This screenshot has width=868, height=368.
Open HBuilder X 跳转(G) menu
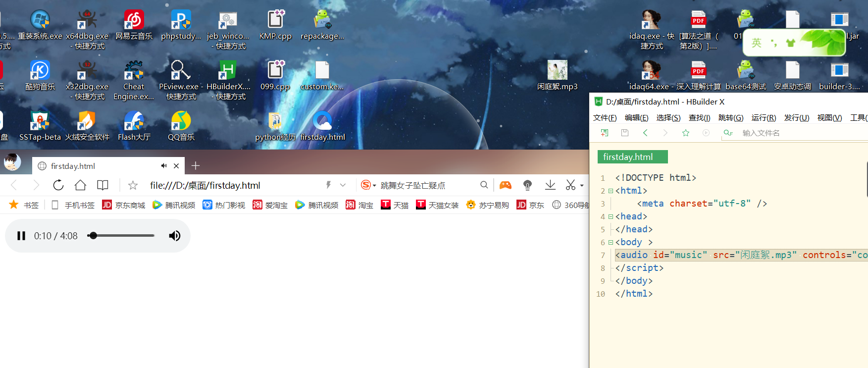(x=731, y=117)
